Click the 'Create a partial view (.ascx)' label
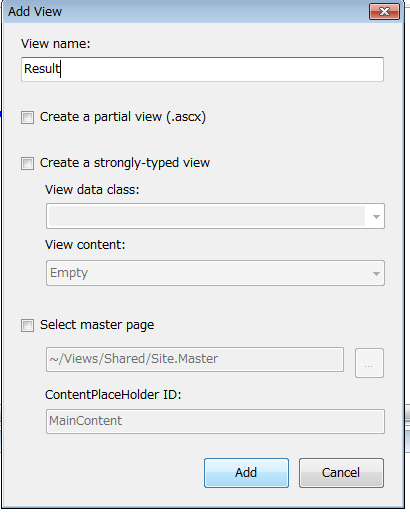410x513 pixels. [123, 117]
